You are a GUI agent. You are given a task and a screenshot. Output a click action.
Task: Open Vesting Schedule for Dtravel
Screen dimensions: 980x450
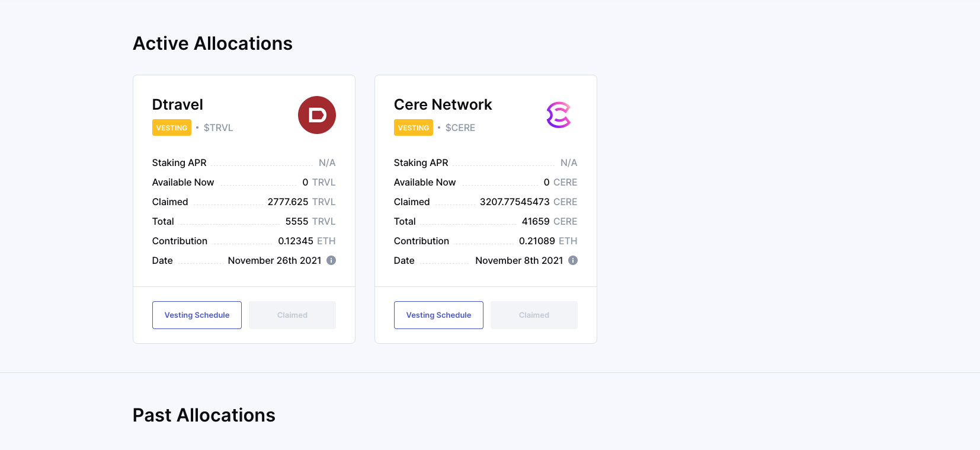point(197,315)
